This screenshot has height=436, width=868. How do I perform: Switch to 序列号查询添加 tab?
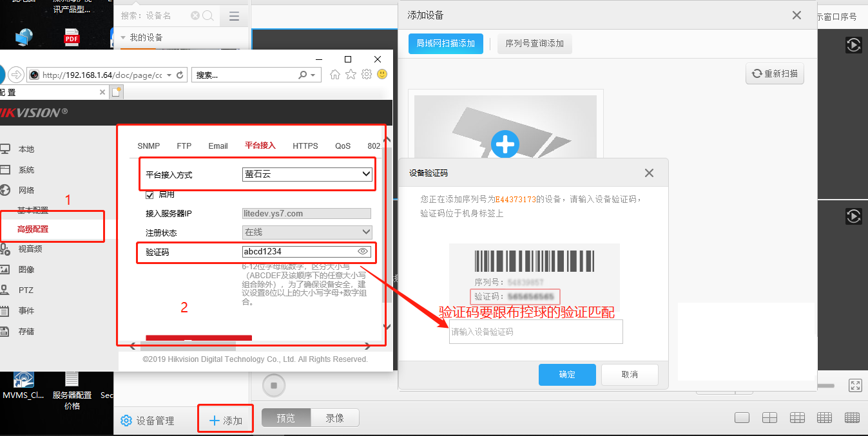[534, 44]
